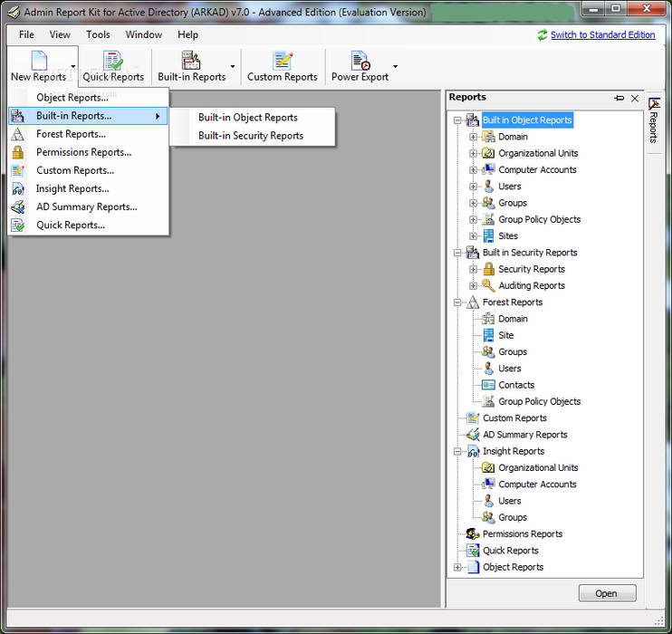The width and height of the screenshot is (672, 634).
Task: Click the Custom Reports toolbar icon
Action: 283,60
